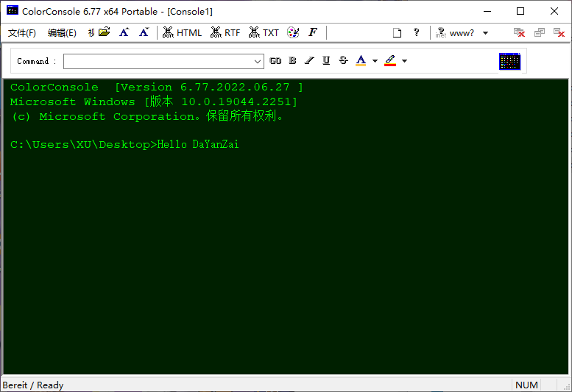Minimize the ColorConsole window

click(x=487, y=11)
